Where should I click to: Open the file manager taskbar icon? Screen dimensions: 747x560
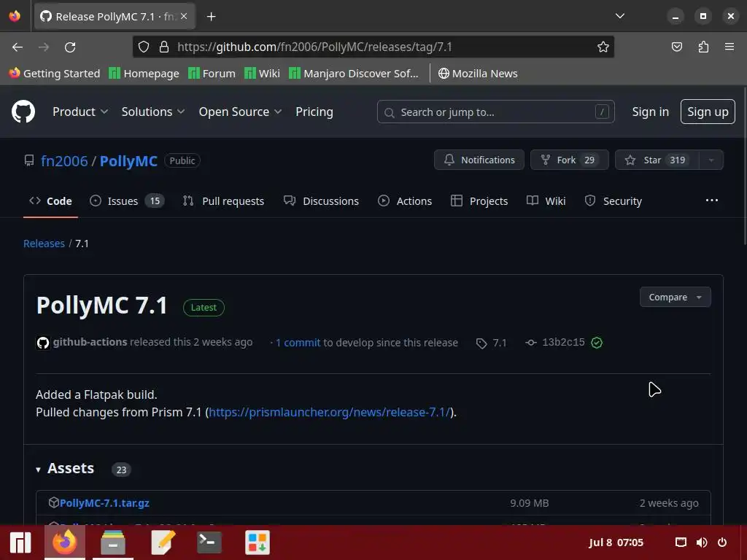coord(113,542)
